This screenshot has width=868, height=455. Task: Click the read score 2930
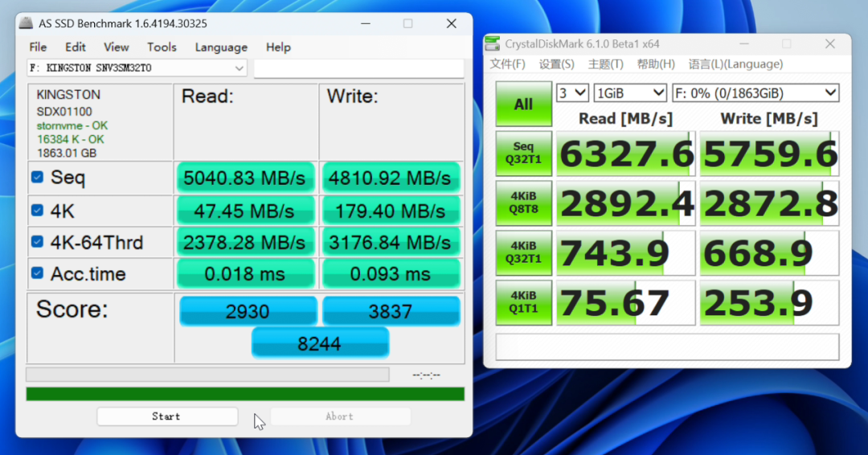pos(248,311)
